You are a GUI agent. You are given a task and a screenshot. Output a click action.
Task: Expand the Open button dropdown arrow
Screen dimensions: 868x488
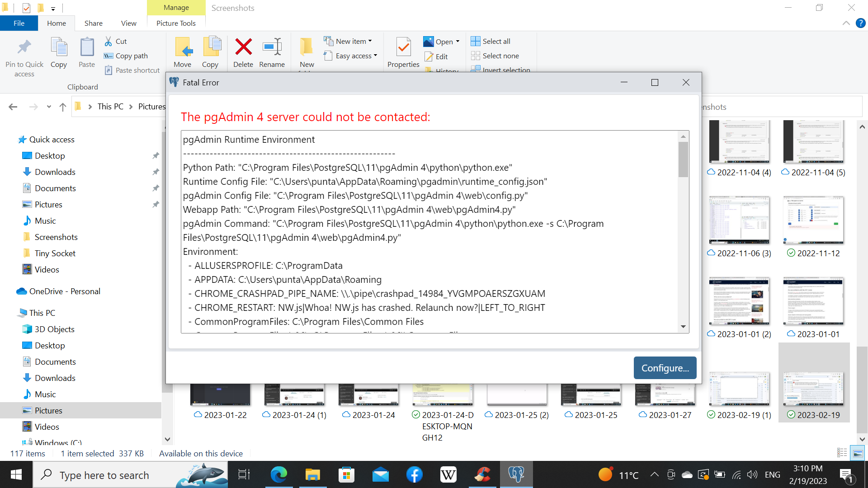click(458, 42)
